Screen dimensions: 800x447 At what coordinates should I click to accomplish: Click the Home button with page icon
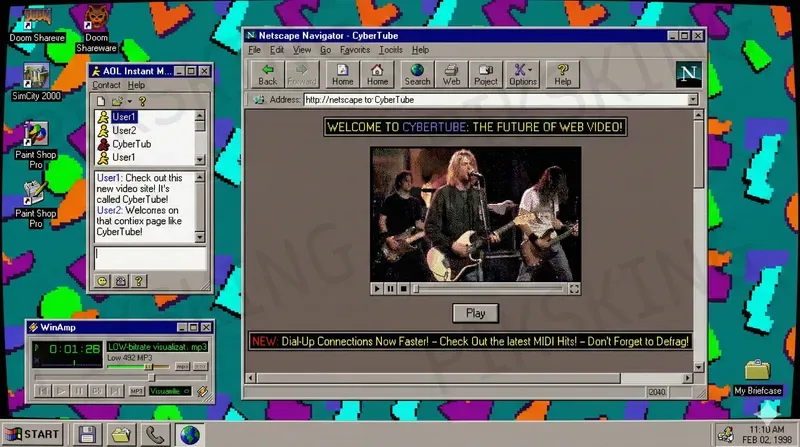pos(342,74)
